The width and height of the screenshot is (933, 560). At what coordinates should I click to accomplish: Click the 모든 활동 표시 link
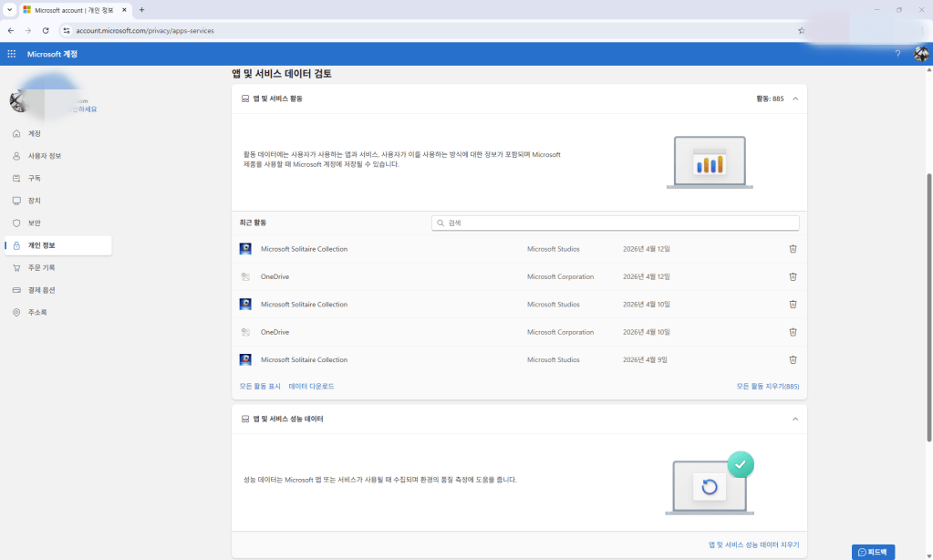tap(257, 386)
